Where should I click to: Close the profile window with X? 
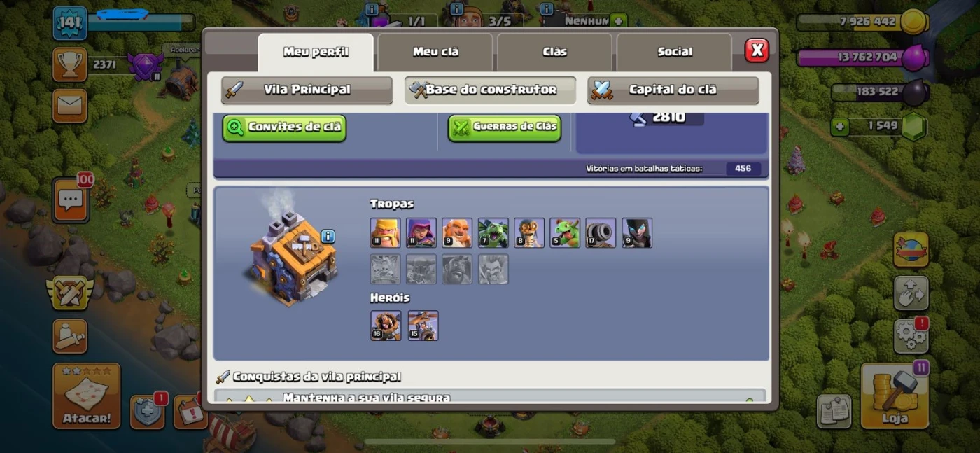click(756, 50)
